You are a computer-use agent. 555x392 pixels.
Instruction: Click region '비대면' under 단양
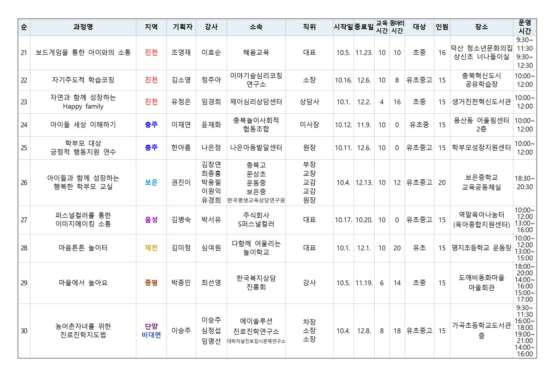[151, 335]
